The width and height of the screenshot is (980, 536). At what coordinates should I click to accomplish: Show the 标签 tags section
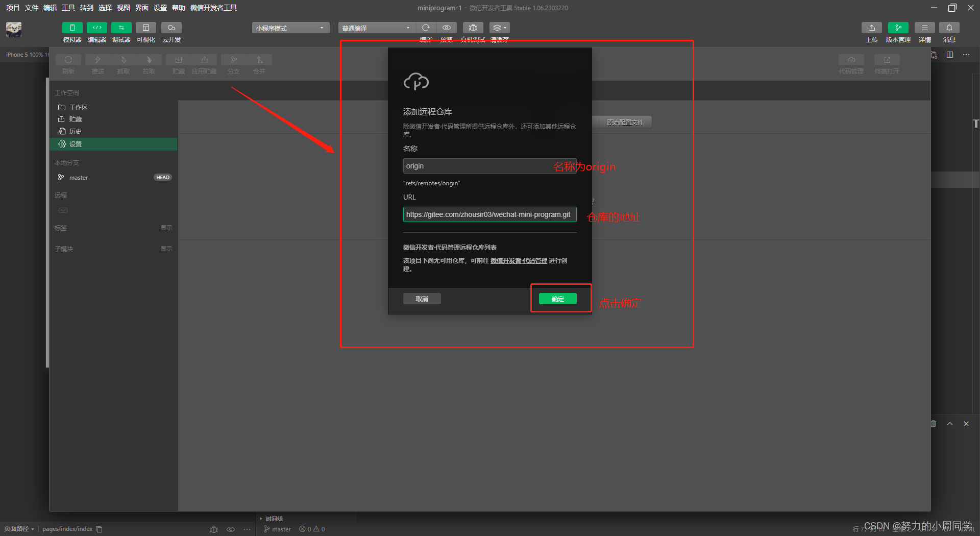[x=166, y=228]
